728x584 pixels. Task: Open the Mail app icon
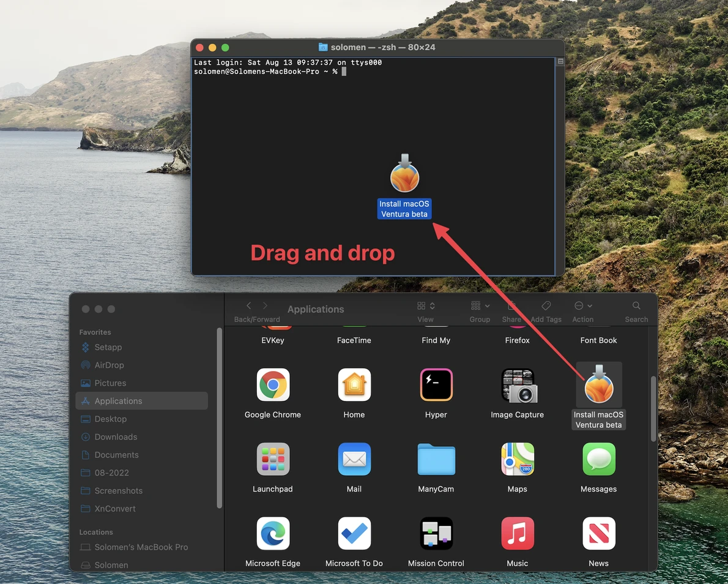pos(354,459)
